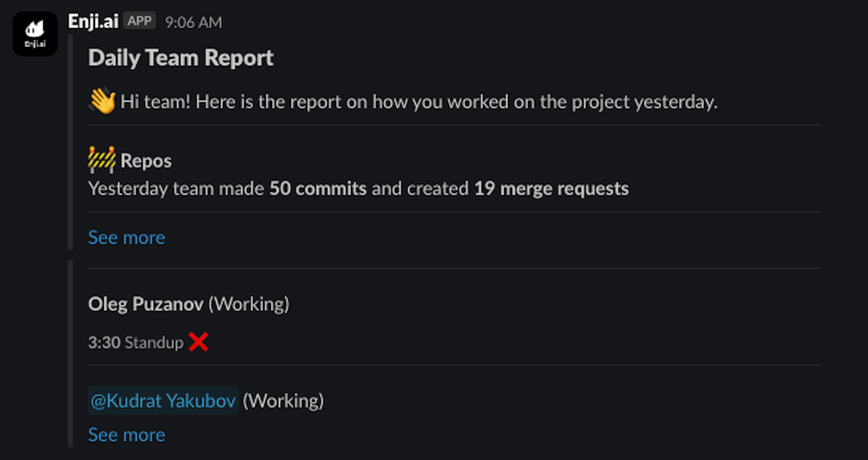Click the 50 commits bold text

[318, 189]
